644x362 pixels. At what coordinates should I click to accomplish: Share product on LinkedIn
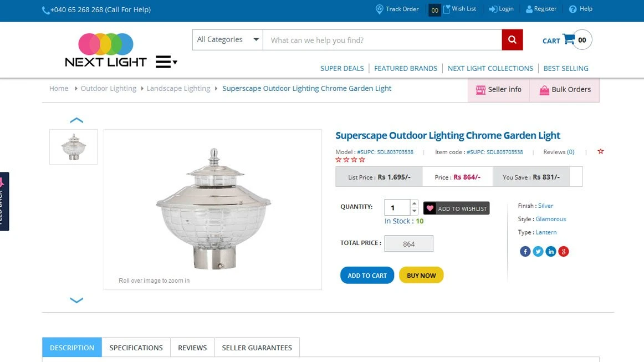pyautogui.click(x=551, y=252)
